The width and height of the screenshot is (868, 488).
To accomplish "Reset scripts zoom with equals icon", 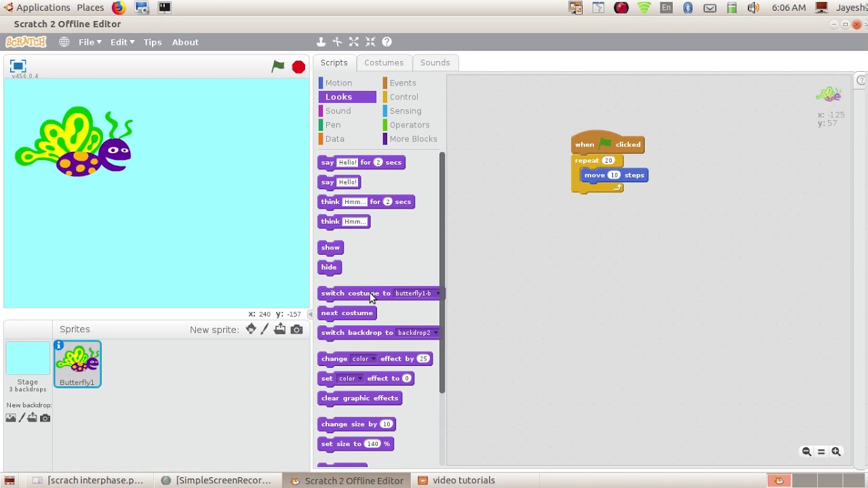I will 821,451.
